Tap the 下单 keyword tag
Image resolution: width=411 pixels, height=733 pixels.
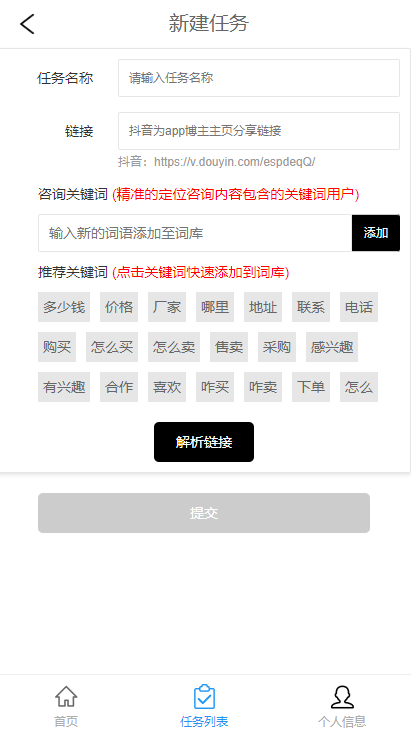311,387
